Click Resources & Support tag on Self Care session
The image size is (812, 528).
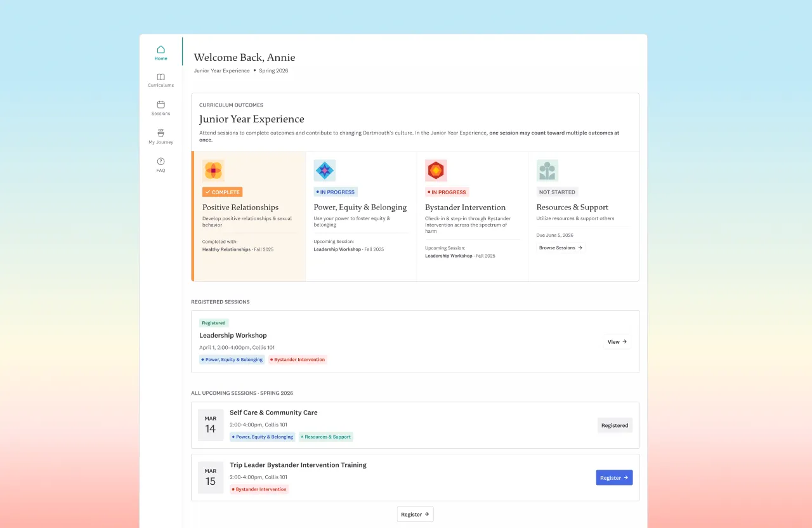click(326, 437)
